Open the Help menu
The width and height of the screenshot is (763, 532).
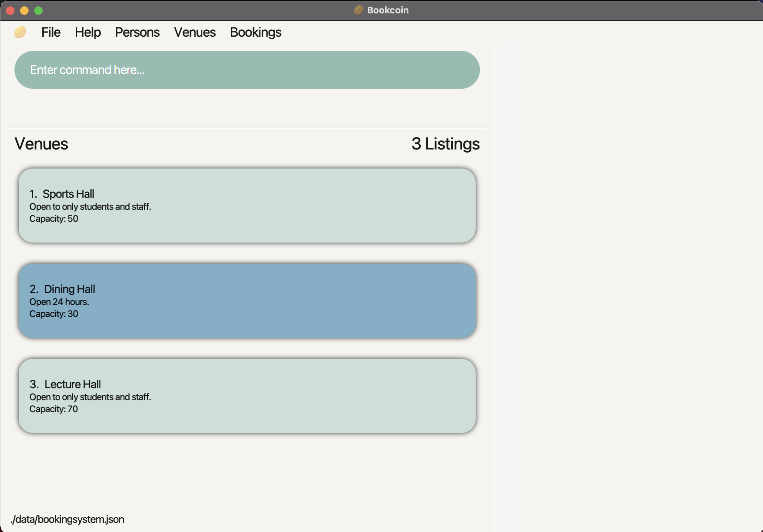(88, 32)
